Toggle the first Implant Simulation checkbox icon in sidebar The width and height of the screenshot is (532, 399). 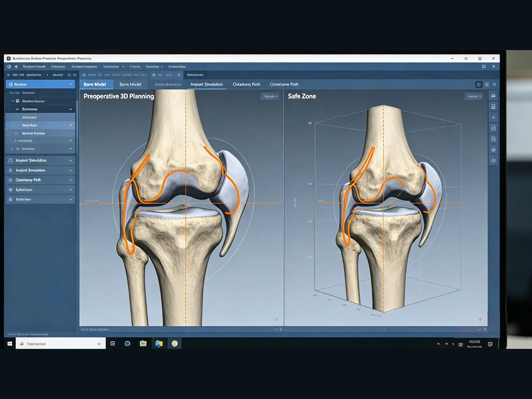coord(11,160)
